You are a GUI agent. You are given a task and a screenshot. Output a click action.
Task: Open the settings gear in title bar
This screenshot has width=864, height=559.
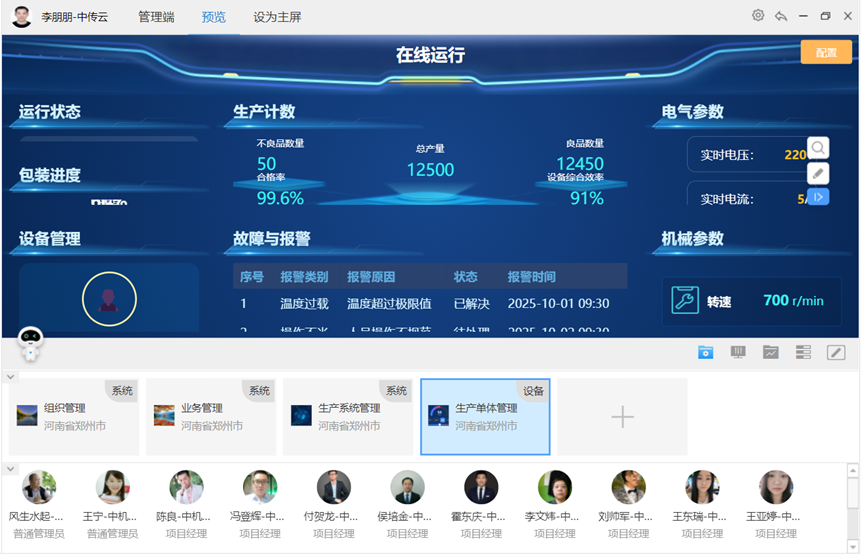[758, 16]
